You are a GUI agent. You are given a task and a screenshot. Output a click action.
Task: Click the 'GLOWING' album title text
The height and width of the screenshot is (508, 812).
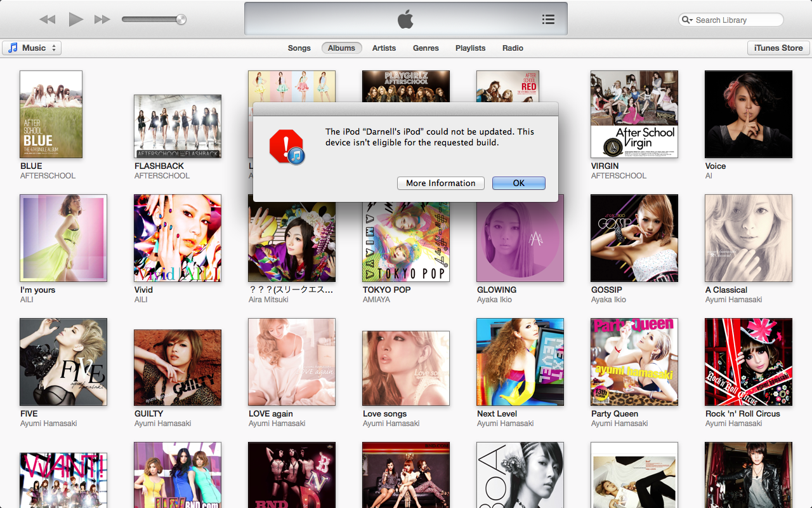tap(497, 290)
